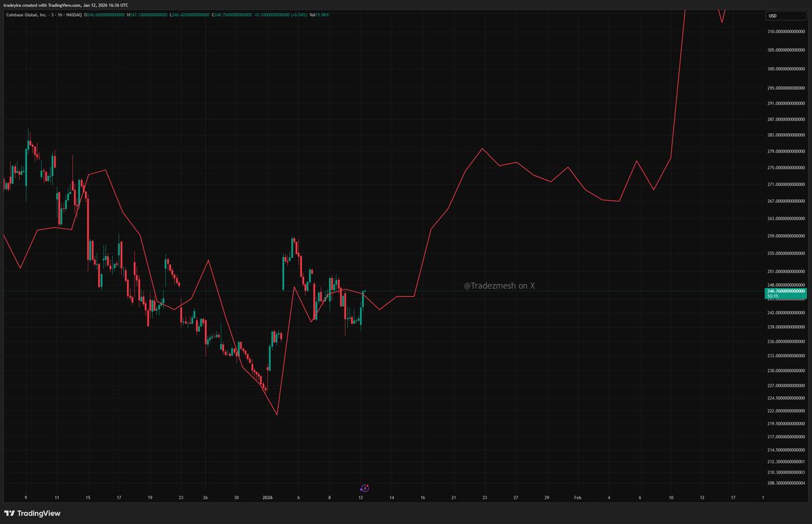Viewport: 812px width, 524px height.
Task: Click the 275 price axis label
Action: click(x=786, y=168)
